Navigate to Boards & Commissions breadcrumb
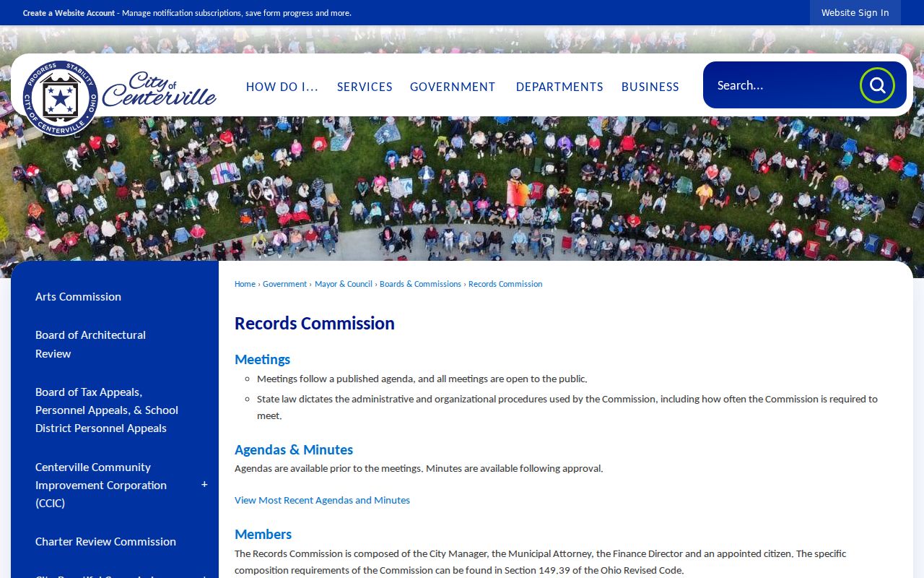 420,284
